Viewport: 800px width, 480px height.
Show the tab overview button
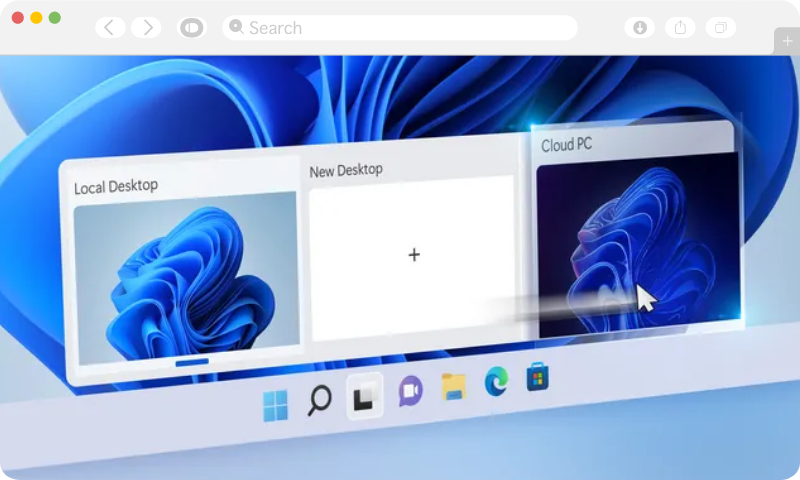720,28
